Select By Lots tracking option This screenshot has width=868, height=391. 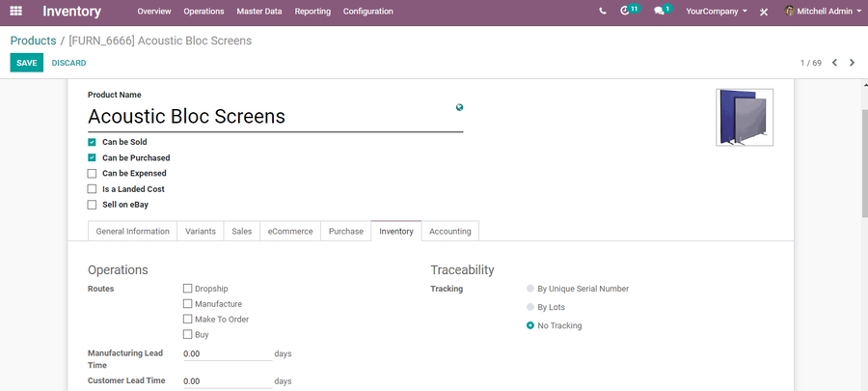tap(530, 307)
